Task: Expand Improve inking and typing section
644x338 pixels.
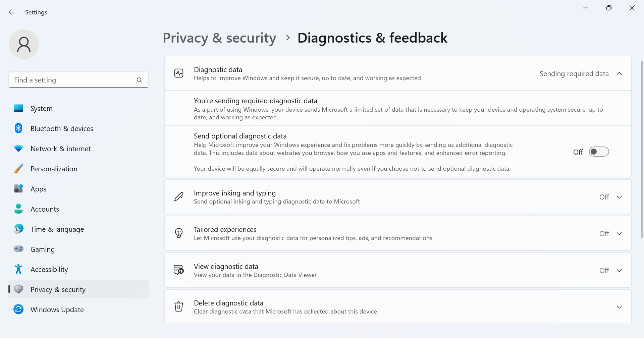Action: pyautogui.click(x=619, y=197)
